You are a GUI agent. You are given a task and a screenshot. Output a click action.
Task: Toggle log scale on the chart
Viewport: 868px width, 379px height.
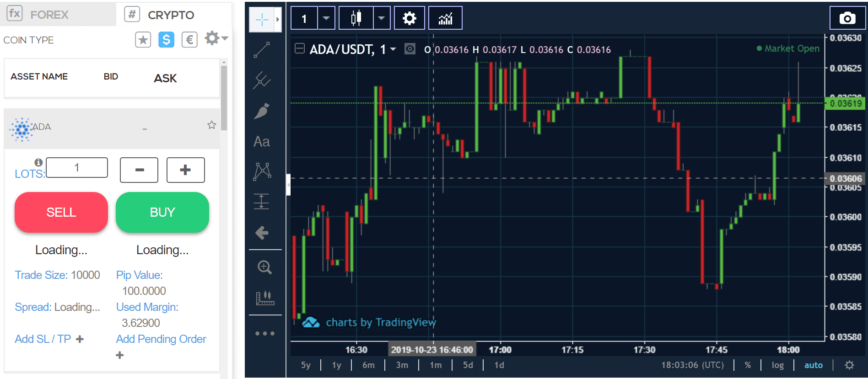tap(777, 365)
